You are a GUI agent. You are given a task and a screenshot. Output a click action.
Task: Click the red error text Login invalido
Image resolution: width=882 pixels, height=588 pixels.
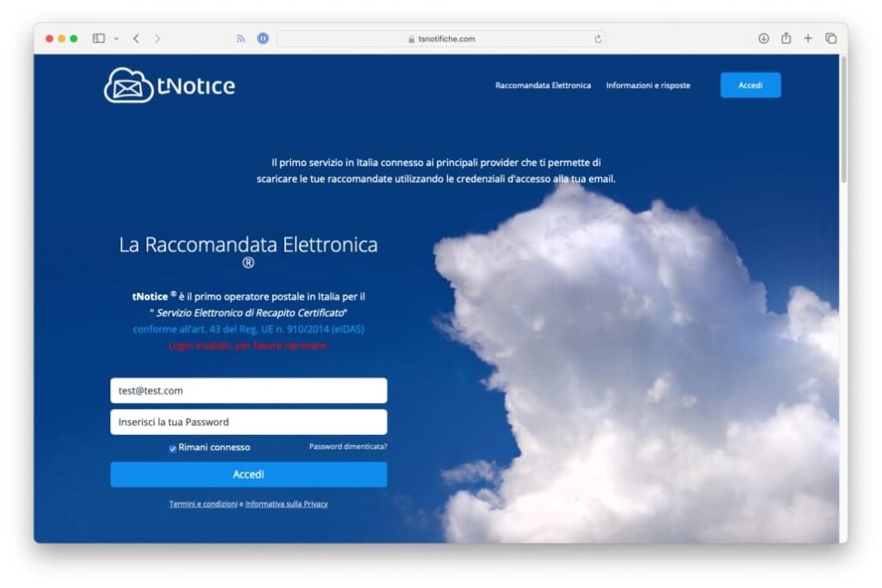click(x=248, y=345)
